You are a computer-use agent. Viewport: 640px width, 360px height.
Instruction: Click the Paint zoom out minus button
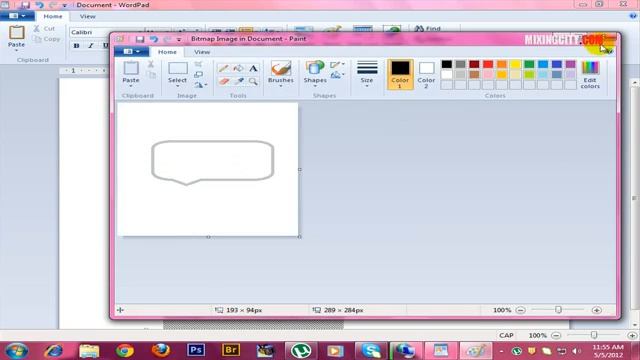[520, 310]
